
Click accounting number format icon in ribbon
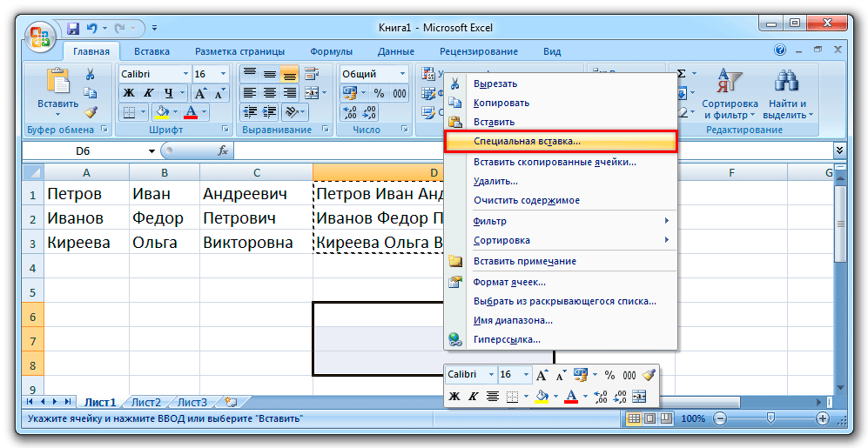(349, 92)
